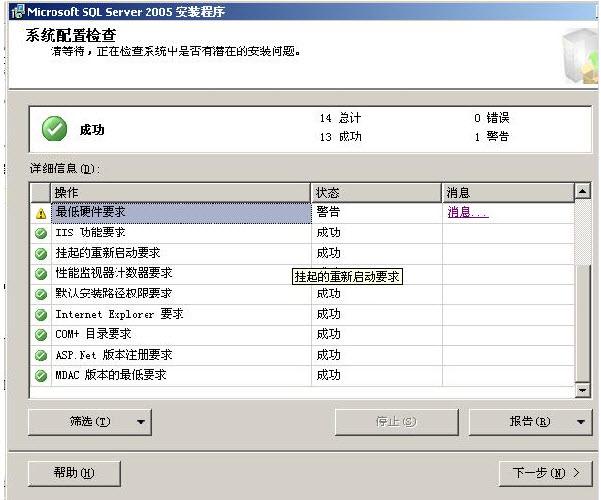
Task: Open the 报告 dropdown arrow
Action: pyautogui.click(x=581, y=422)
